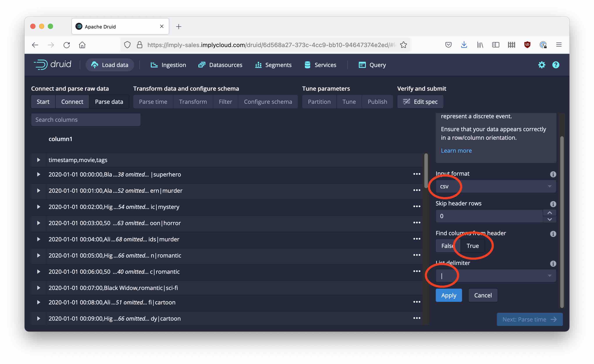This screenshot has height=364, width=594.
Task: Open the Load data section
Action: coord(110,65)
